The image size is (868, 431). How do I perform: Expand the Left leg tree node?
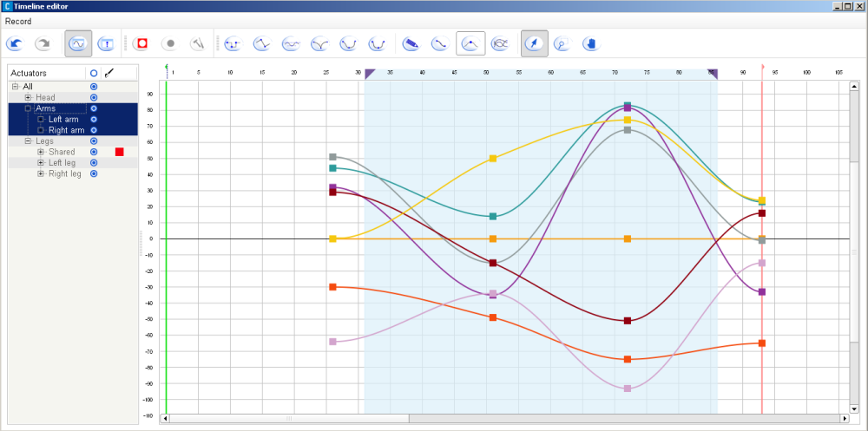tap(40, 163)
